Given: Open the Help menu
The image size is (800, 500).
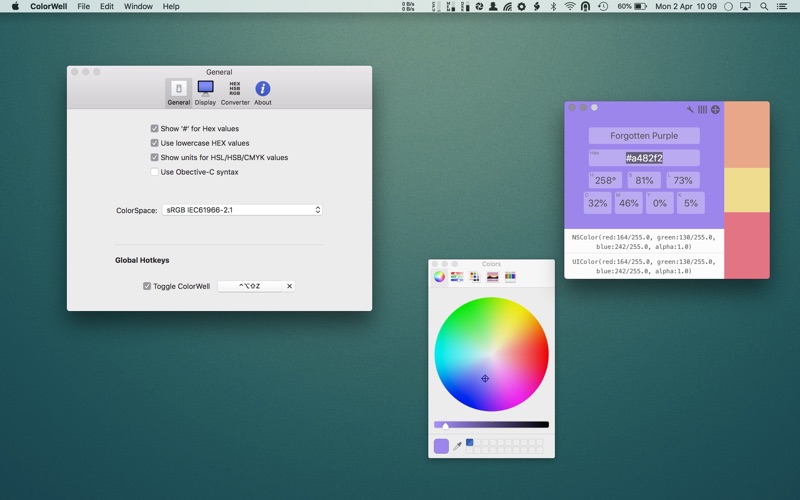Looking at the screenshot, I should coord(171,6).
